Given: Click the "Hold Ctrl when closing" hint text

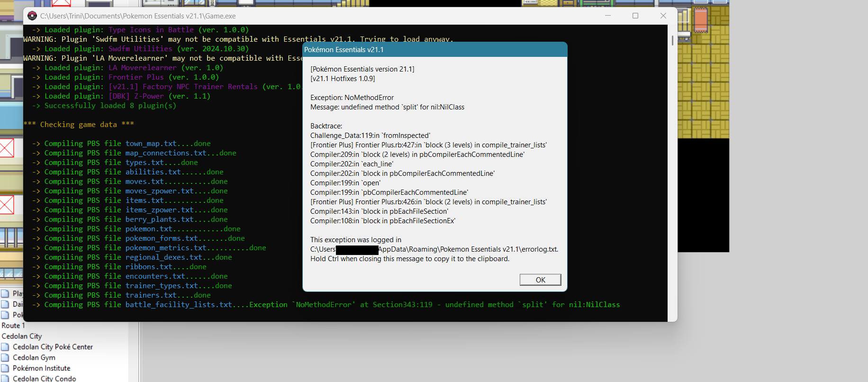Looking at the screenshot, I should coord(410,259).
